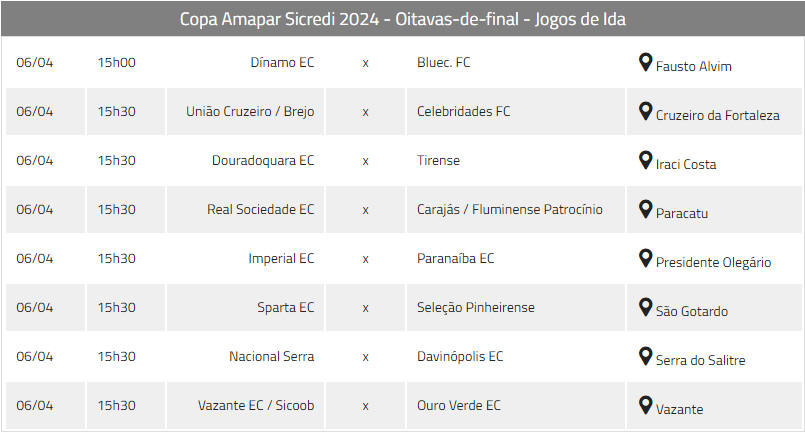The width and height of the screenshot is (805, 445).
Task: Click the Paranaíba EC team
Action: pyautogui.click(x=455, y=258)
